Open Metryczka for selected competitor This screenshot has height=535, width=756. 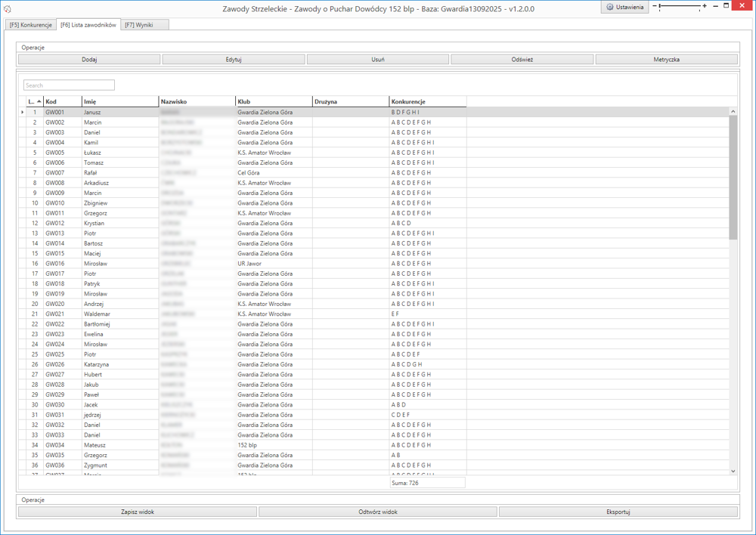point(666,59)
